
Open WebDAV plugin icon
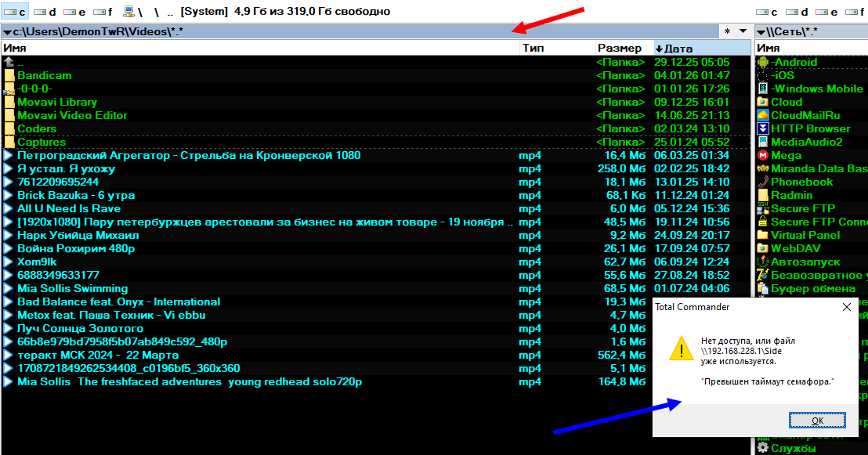763,248
